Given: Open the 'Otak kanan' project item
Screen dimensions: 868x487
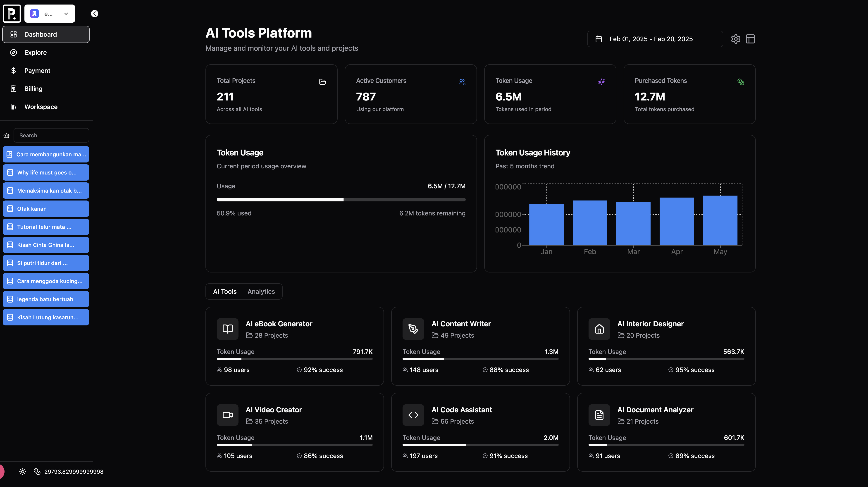Looking at the screenshot, I should pyautogui.click(x=46, y=209).
